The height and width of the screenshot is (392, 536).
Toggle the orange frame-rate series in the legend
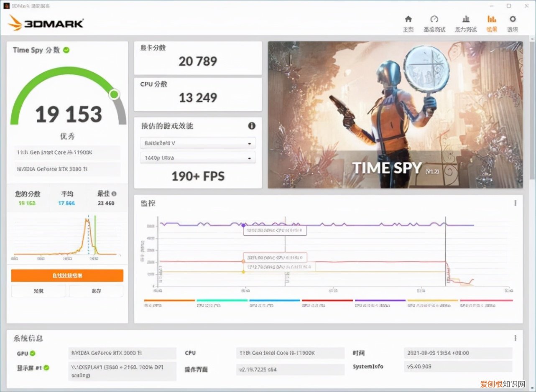click(169, 300)
